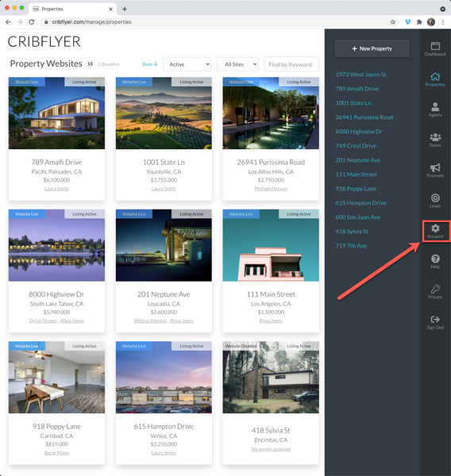Open the Active status dropdown
The width and height of the screenshot is (451, 476).
(x=187, y=64)
